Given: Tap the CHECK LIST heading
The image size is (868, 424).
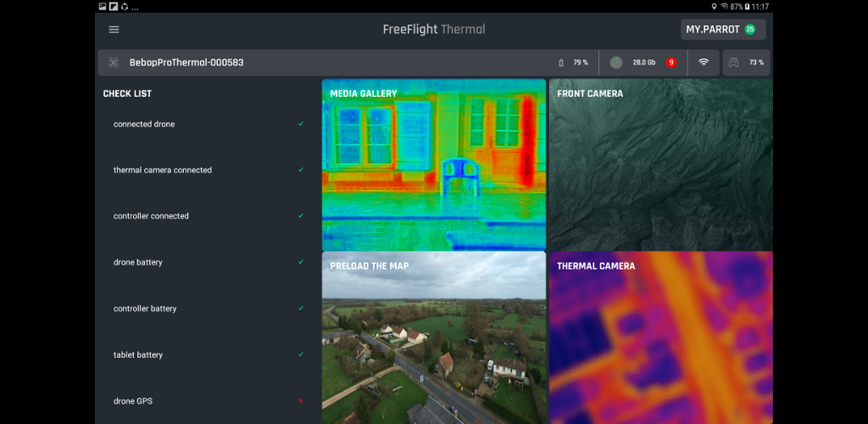Looking at the screenshot, I should pos(127,93).
